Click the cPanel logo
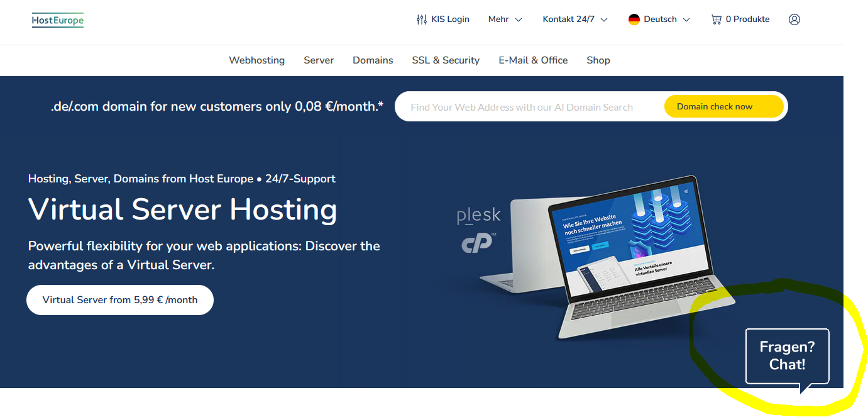868x417 pixels. point(479,243)
